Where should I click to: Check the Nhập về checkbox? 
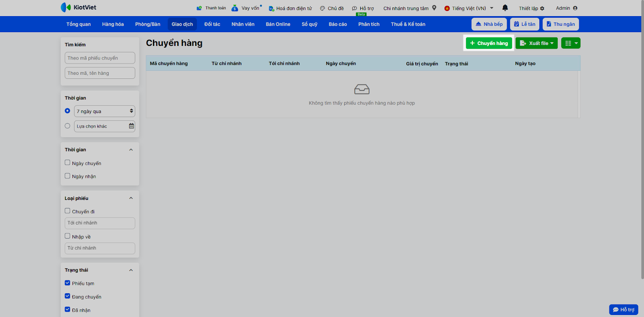click(68, 236)
